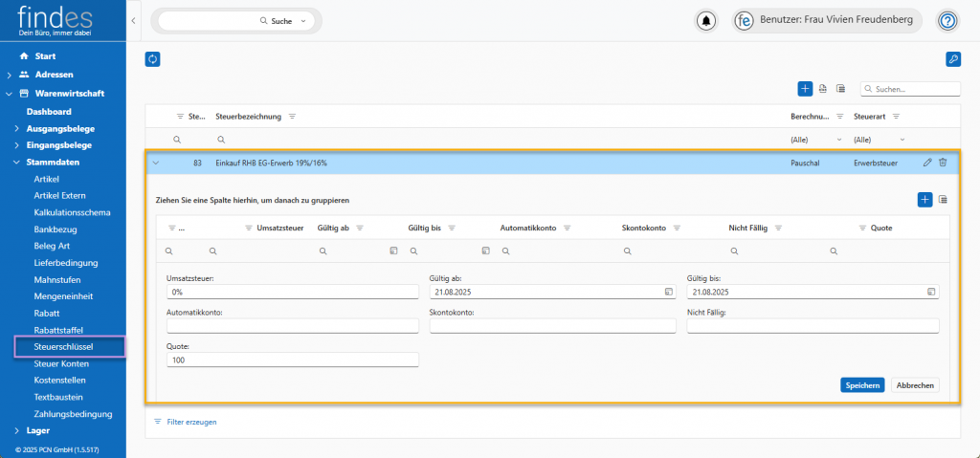Add a tax key with the top plus button
980x458 pixels.
click(805, 89)
